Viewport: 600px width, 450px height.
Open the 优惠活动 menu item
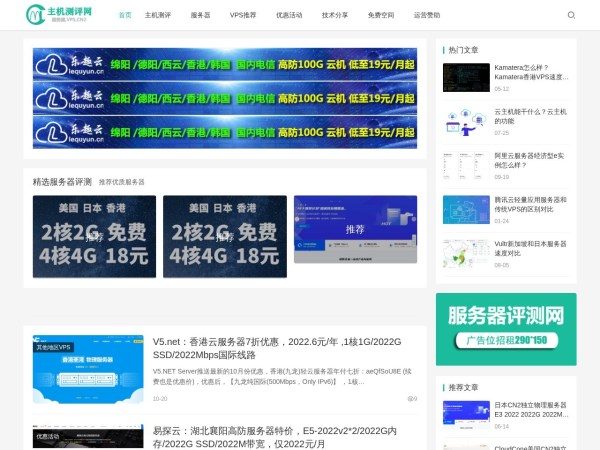(289, 15)
